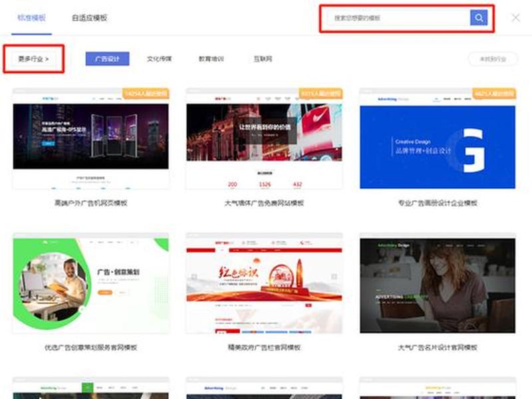This screenshot has width=532, height=399.
Task: Click the orange usage badge on kiosk template
Action: coord(146,93)
